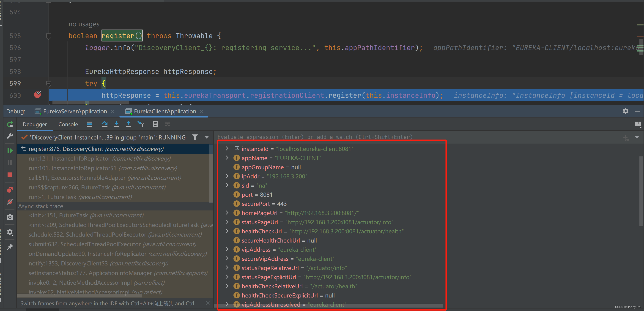
Task: Click the register() method name in editor
Action: tap(122, 36)
